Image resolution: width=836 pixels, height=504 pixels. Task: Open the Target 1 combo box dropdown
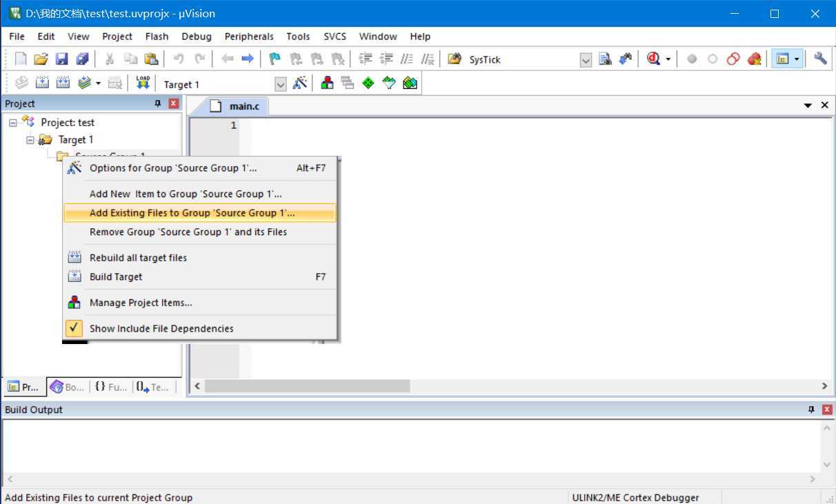tap(281, 84)
